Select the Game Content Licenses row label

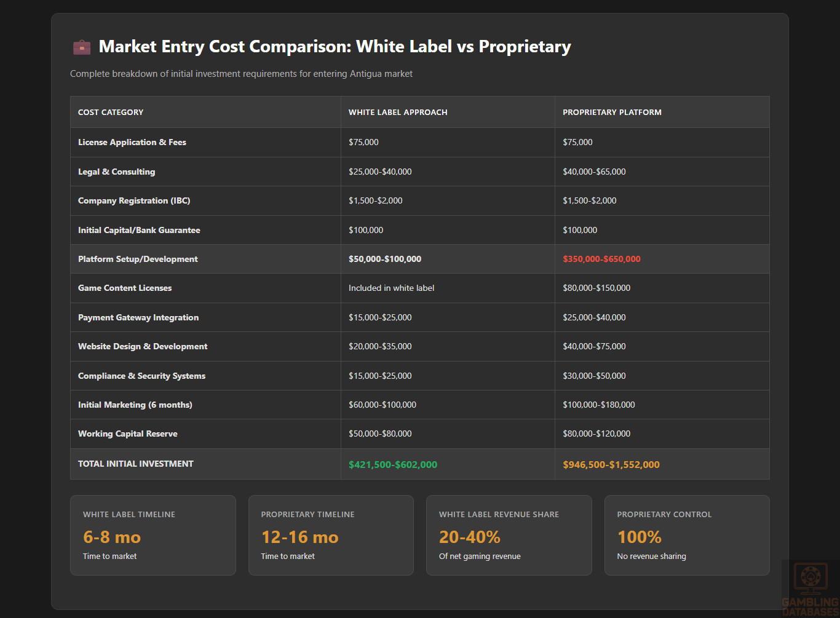click(125, 288)
